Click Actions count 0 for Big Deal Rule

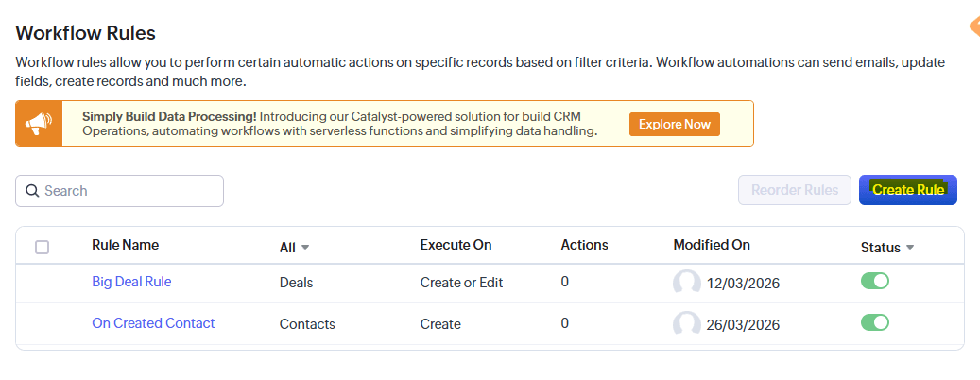tap(564, 282)
